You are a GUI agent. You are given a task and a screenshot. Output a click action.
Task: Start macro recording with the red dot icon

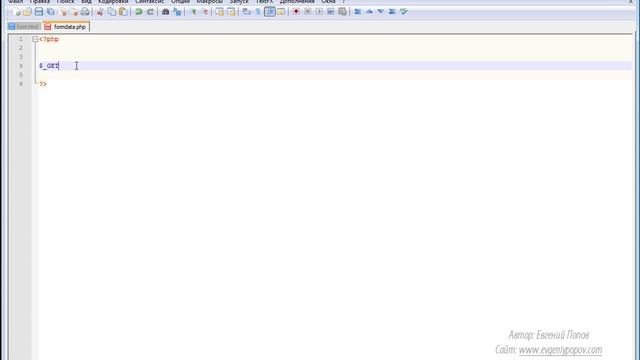[x=296, y=12]
